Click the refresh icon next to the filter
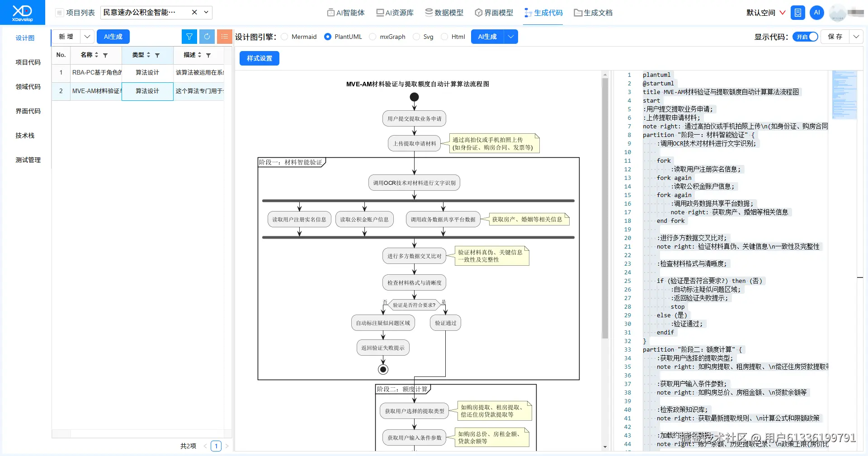The image size is (868, 456). pos(207,37)
